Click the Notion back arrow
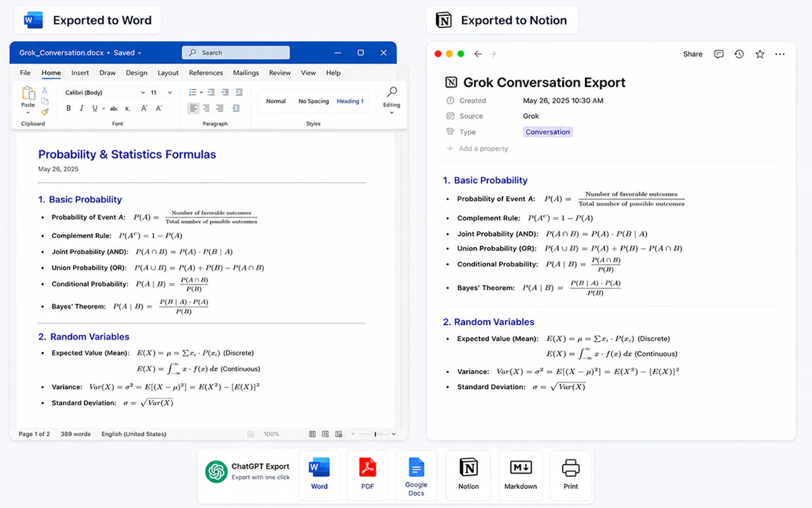812x508 pixels. click(x=478, y=54)
